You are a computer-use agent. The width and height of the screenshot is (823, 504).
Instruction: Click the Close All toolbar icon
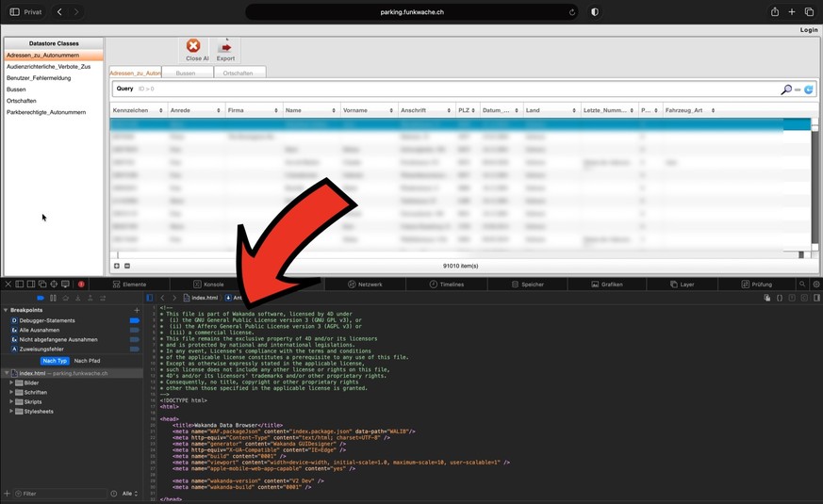[193, 46]
